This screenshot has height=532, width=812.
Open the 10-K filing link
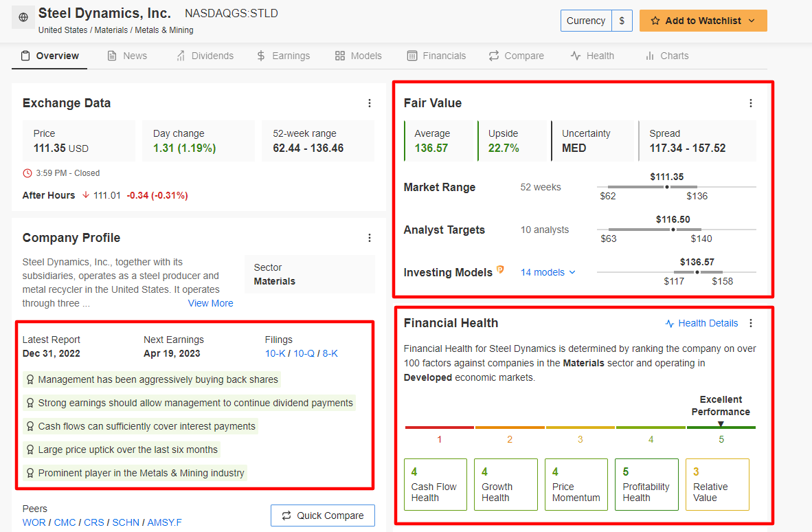pyautogui.click(x=275, y=354)
